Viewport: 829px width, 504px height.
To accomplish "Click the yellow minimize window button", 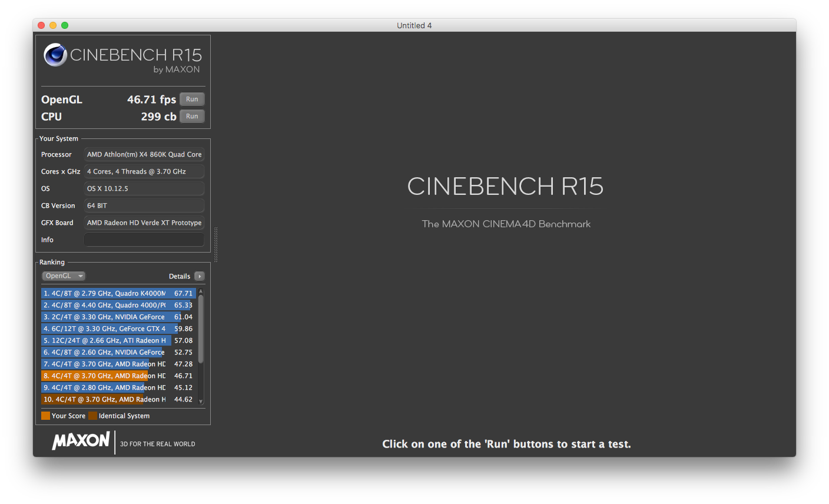I will 53,25.
